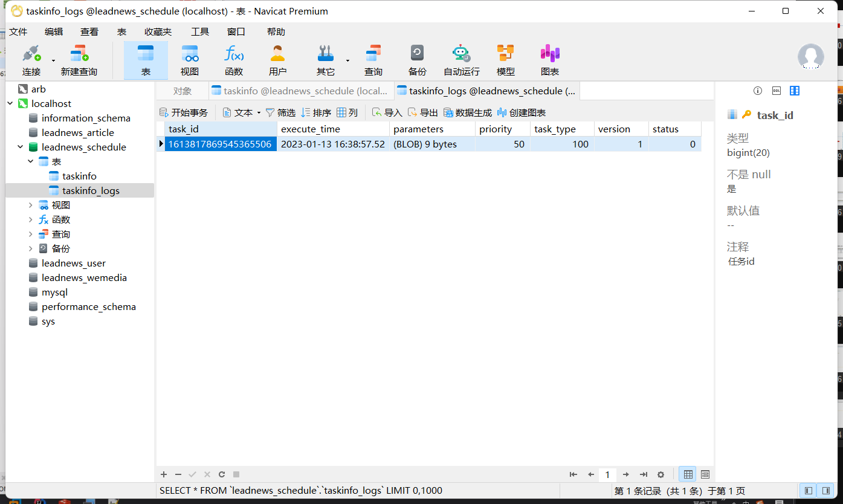Screen dimensions: 843x504
Task: Expand the 函数 functions node
Action: 30,219
